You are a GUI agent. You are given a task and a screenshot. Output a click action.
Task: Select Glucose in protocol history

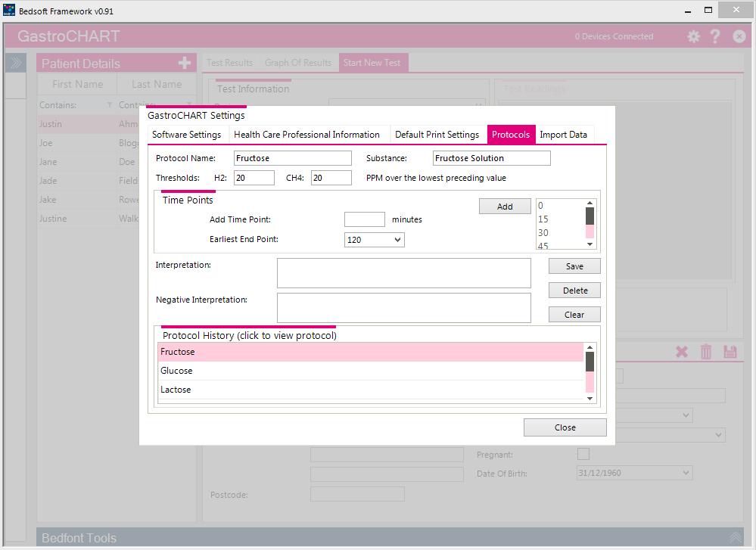[x=370, y=371]
